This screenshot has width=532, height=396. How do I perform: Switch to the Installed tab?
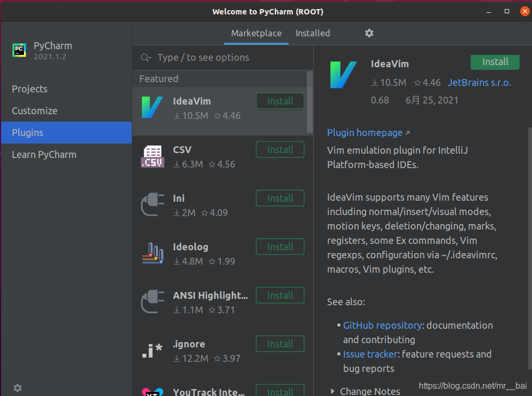coord(313,33)
